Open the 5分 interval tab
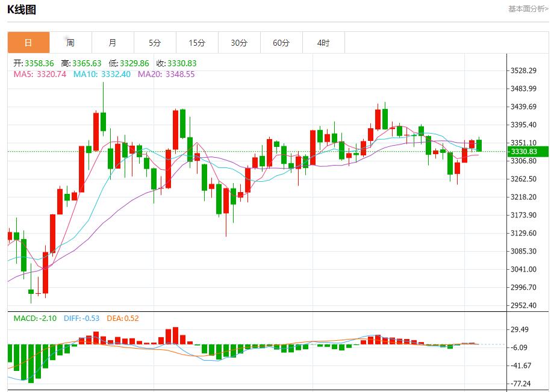Viewport: 551px width, 392px height. (x=155, y=43)
